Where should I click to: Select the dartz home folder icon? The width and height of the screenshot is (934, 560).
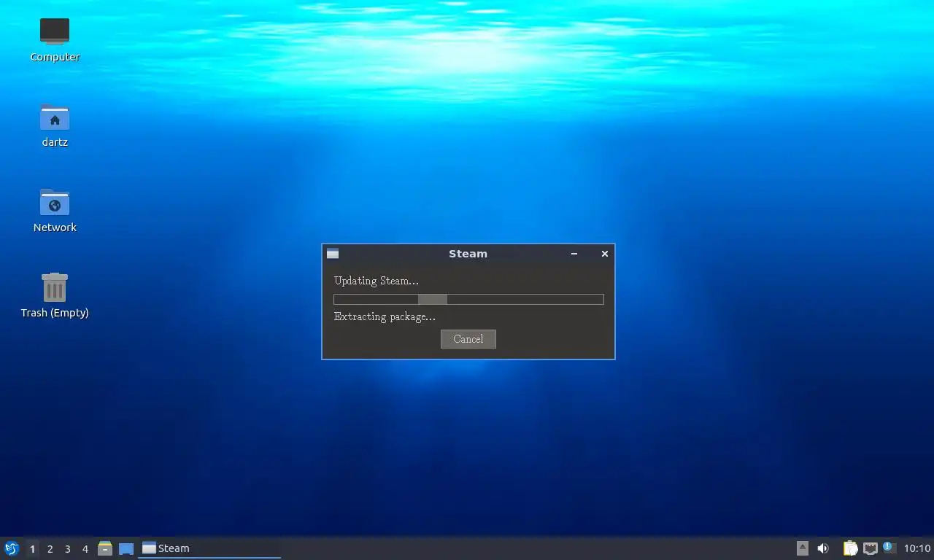tap(55, 125)
